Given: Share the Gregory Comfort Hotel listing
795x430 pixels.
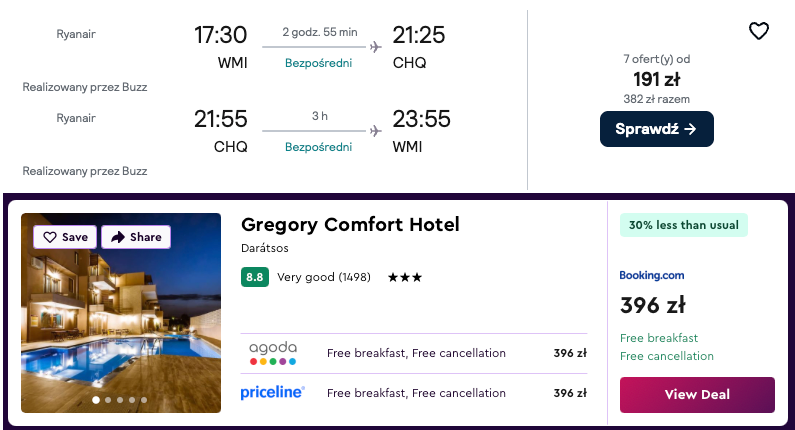Looking at the screenshot, I should pos(136,237).
